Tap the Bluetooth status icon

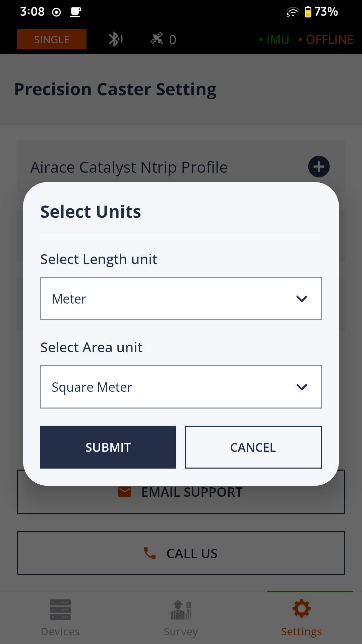coord(115,39)
